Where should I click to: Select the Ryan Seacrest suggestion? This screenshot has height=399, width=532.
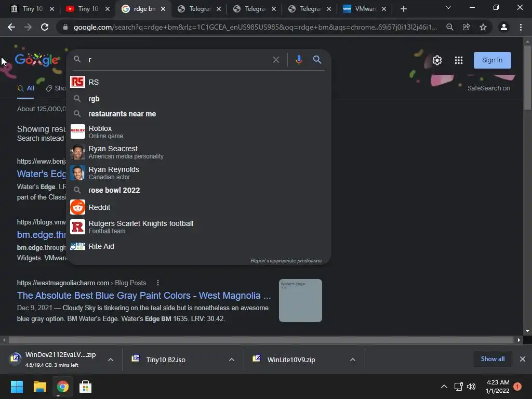click(x=199, y=152)
